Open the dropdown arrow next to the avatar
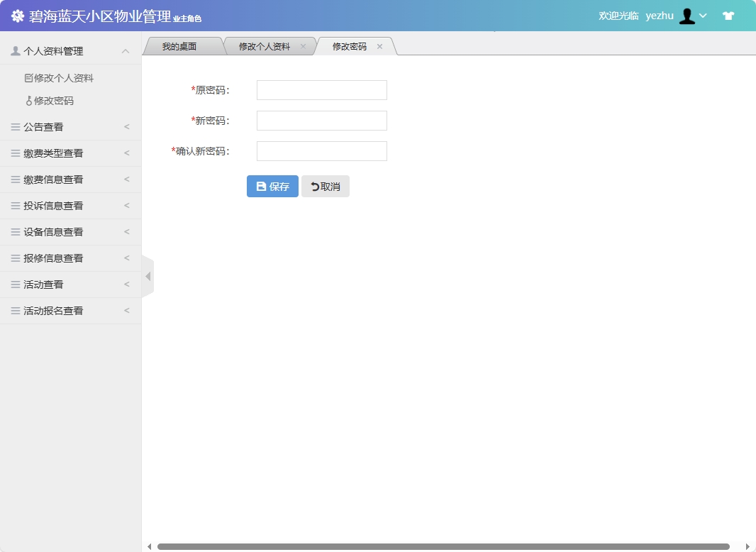The image size is (756, 552). pos(703,16)
